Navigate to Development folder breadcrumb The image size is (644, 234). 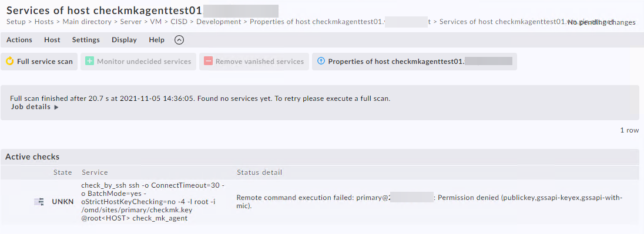click(219, 22)
